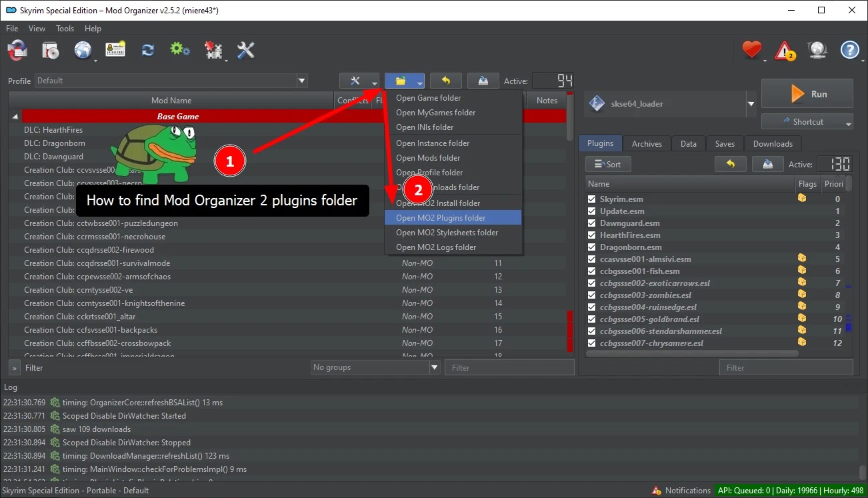Open the File menu
The width and height of the screenshot is (868, 498).
pos(12,29)
